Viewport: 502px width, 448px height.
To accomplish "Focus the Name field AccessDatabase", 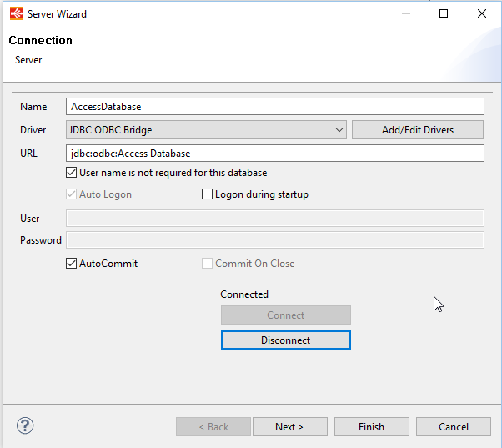I will point(275,107).
